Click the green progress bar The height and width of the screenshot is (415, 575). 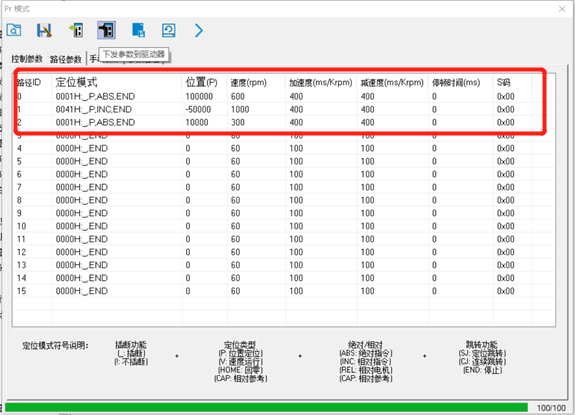266,408
